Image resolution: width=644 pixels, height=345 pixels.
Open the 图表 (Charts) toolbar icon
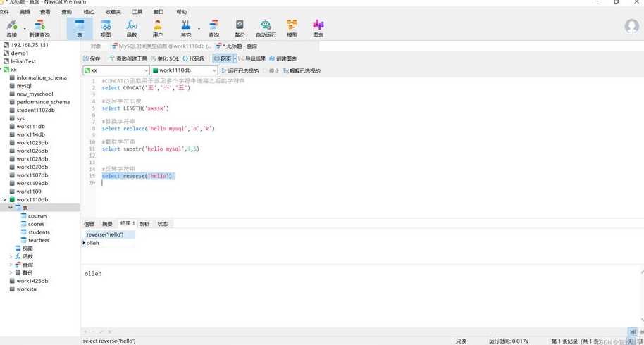coord(318,28)
